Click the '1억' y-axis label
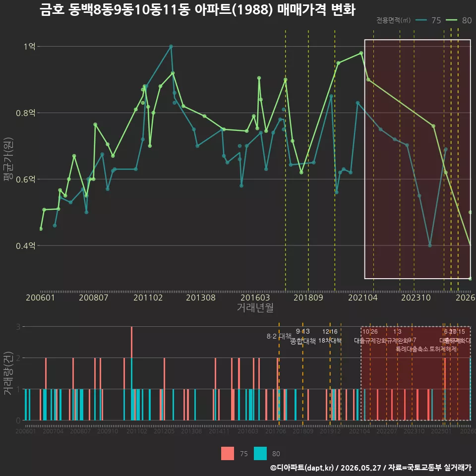 (x=29, y=47)
